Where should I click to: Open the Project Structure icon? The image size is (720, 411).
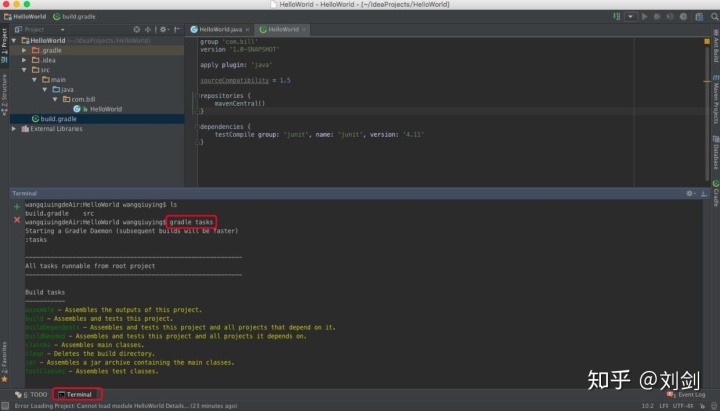(699, 17)
